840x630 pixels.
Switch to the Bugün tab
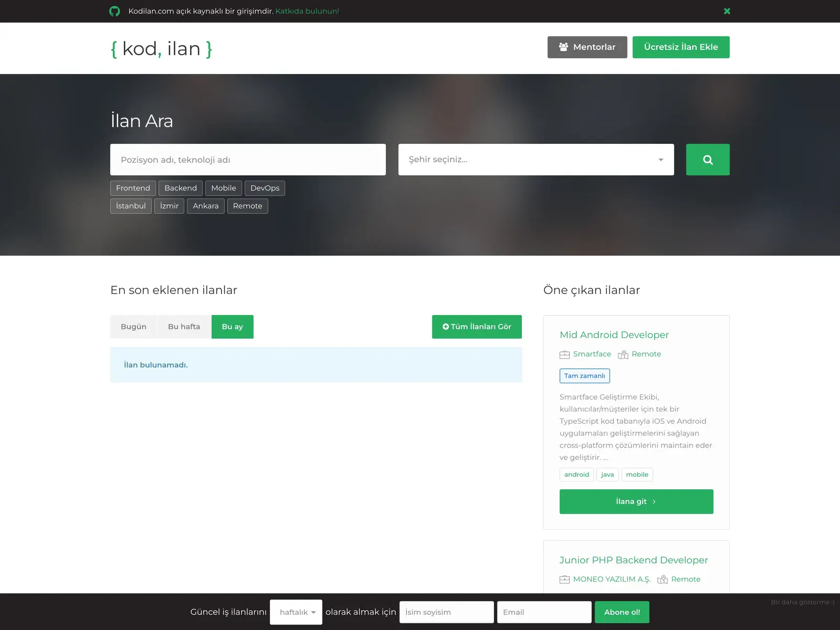[133, 327]
